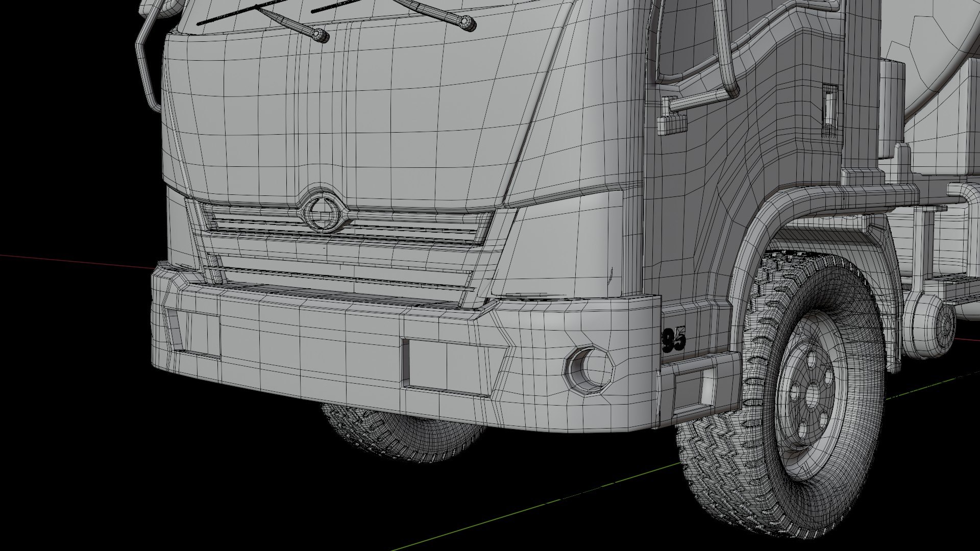Screen dimensions: 980x551
Task: Select the "95" decal on the cab
Action: 674,339
